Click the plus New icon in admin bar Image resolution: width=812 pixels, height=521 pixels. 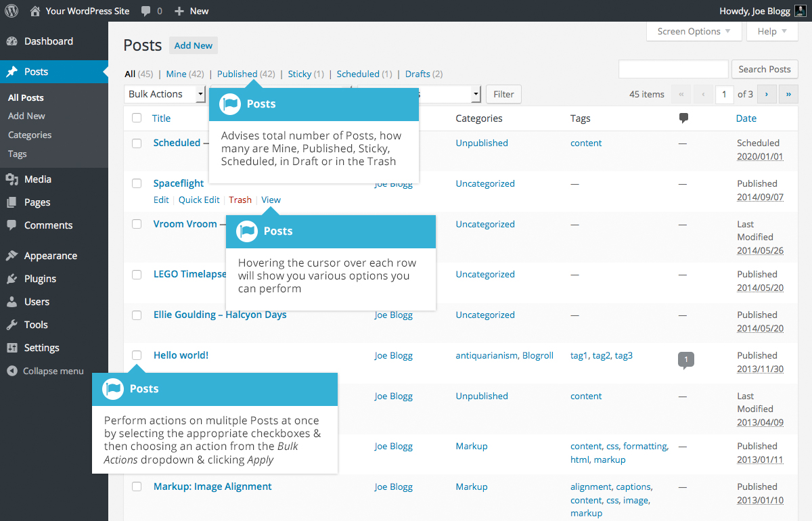(x=179, y=11)
